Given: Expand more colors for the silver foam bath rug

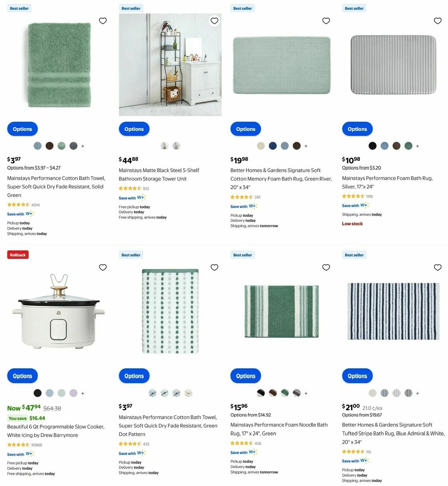Looking at the screenshot, I should tap(418, 146).
